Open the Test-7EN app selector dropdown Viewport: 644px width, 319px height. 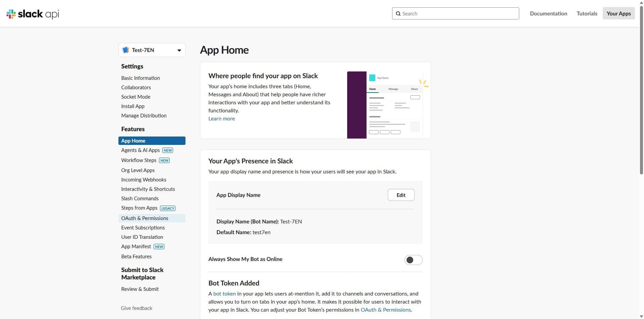click(x=152, y=50)
